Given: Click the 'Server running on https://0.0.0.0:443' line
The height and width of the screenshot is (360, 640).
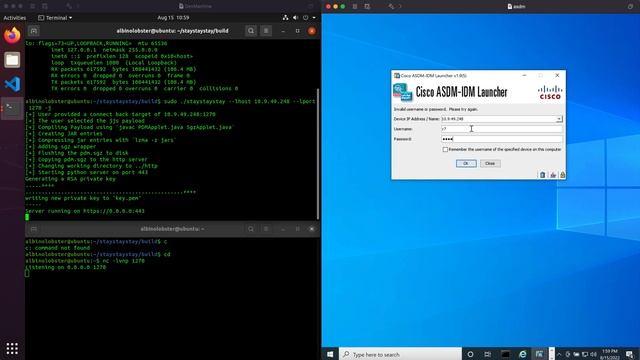Looking at the screenshot, I should coord(85,211).
